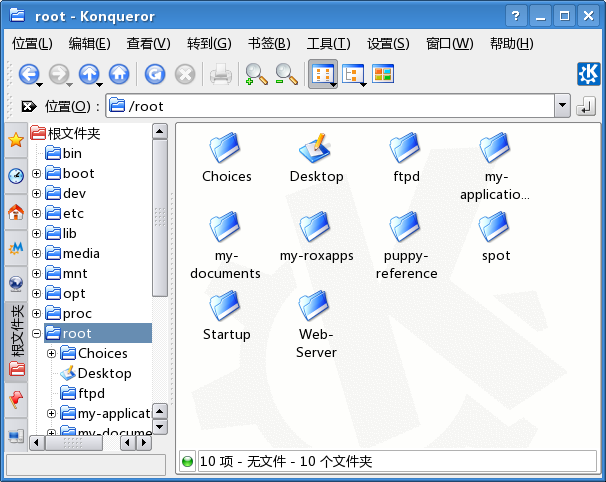Select the 根文件夹 root tree item
The image size is (606, 482).
pyautogui.click(x=65, y=133)
